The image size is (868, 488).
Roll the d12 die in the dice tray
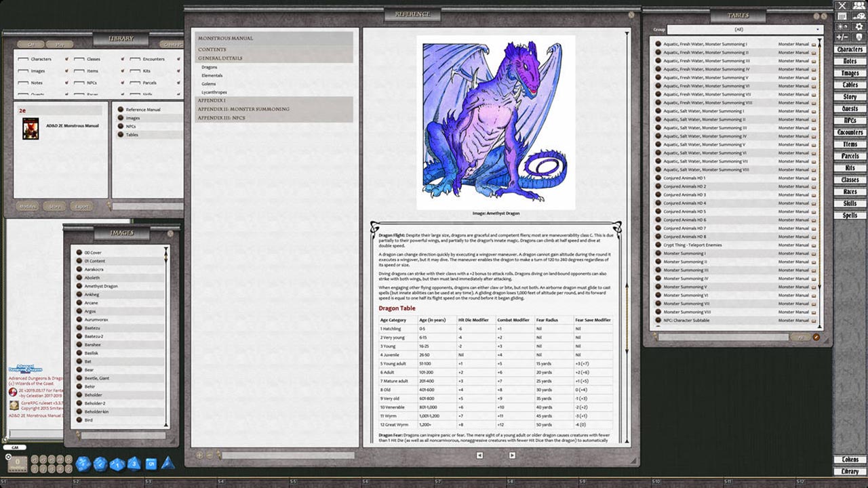tap(99, 464)
